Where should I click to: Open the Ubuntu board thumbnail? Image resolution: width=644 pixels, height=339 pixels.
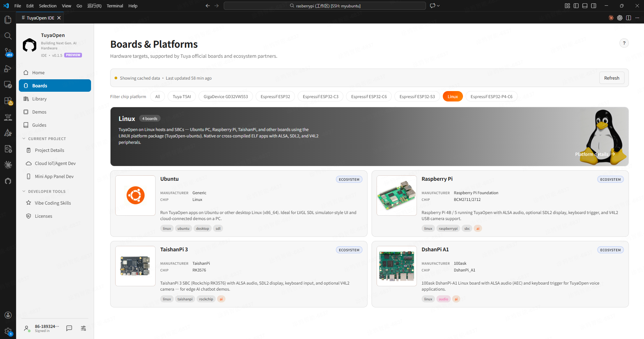(x=135, y=196)
